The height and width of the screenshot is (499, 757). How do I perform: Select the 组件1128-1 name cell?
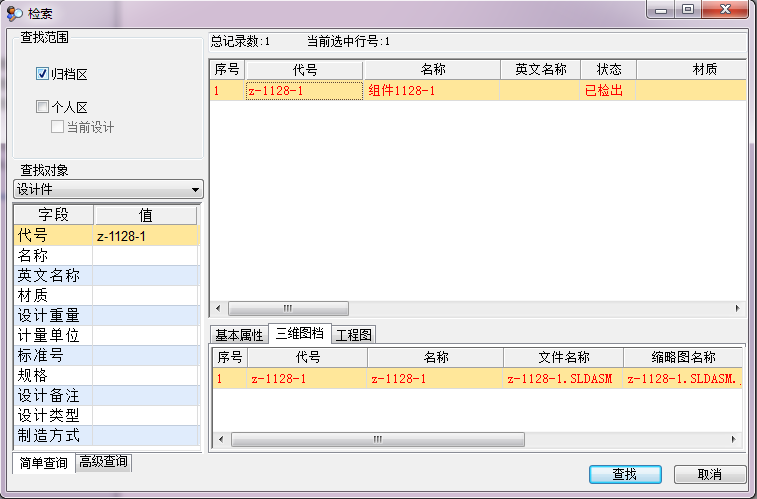pos(432,90)
